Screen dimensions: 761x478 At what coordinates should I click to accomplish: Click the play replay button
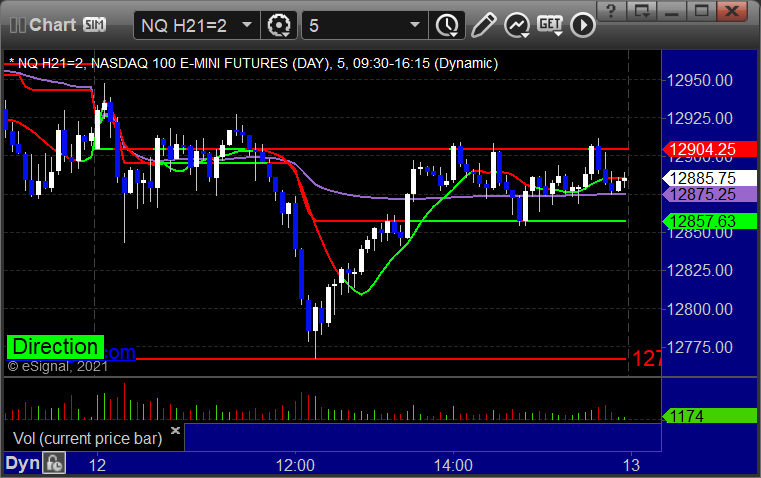[582, 25]
